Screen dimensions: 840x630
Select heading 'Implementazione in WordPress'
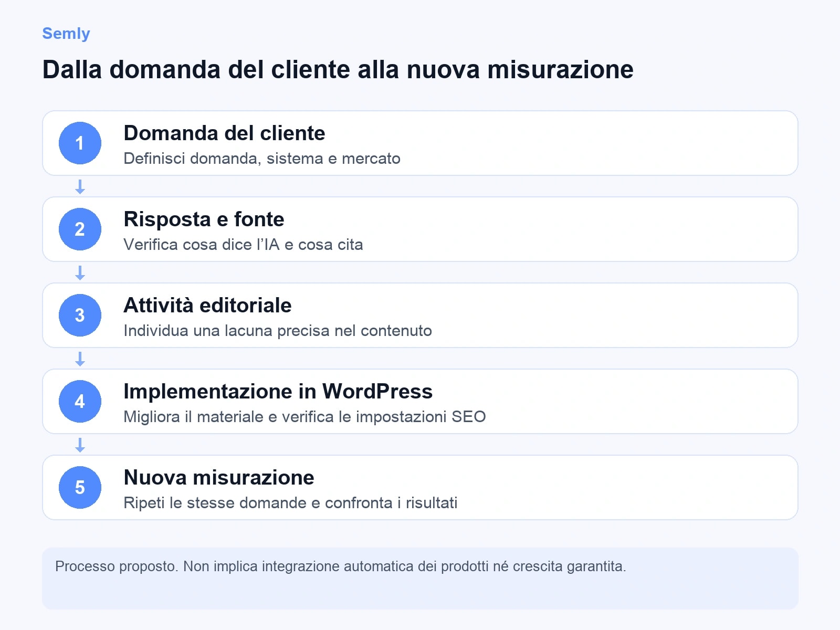click(x=278, y=391)
